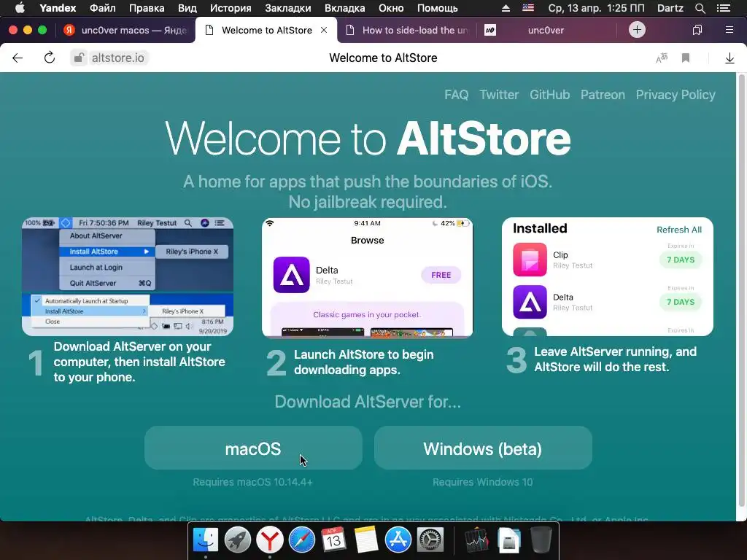Click the altstore.io address field
This screenshot has height=560, width=747.
coord(117,58)
